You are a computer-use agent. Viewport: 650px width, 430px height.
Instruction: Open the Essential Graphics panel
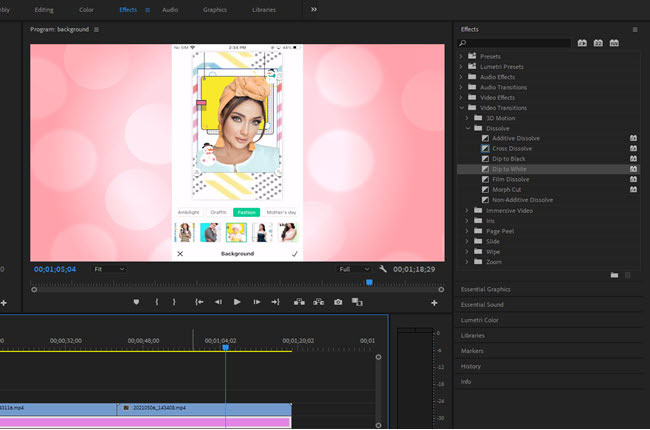[x=485, y=289]
